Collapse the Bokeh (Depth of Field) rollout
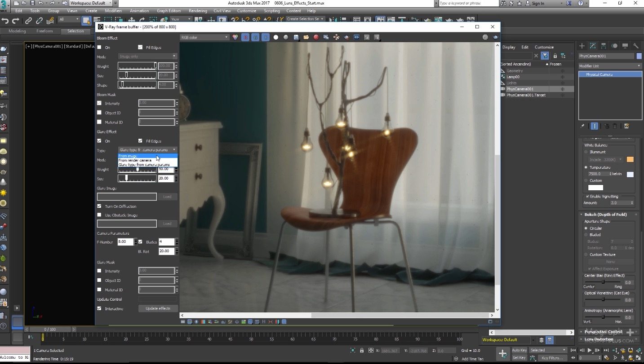 click(605, 215)
